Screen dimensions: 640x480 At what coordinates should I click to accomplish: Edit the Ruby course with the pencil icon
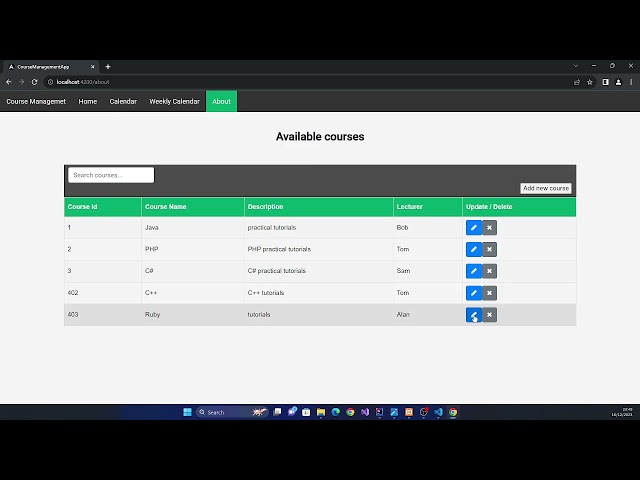pyautogui.click(x=473, y=315)
